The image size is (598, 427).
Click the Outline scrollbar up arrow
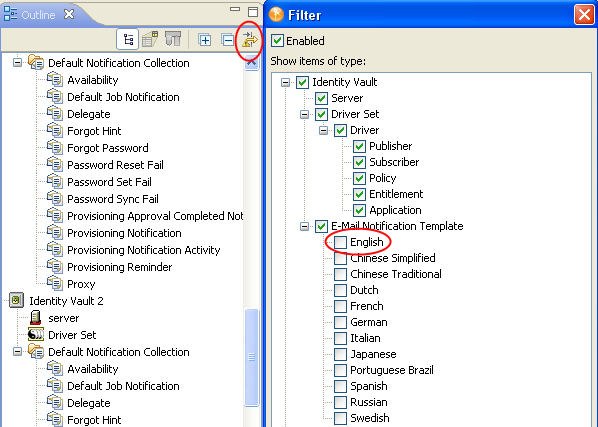(x=252, y=62)
